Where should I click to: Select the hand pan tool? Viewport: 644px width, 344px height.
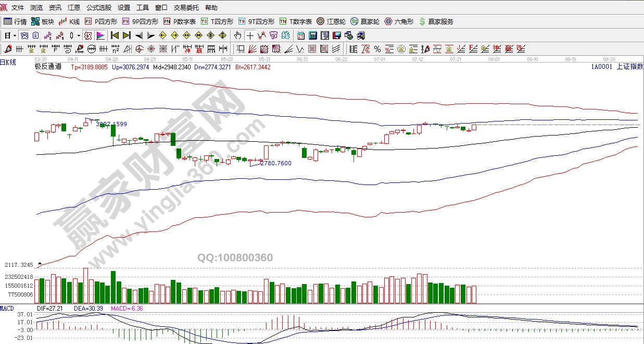click(x=238, y=35)
